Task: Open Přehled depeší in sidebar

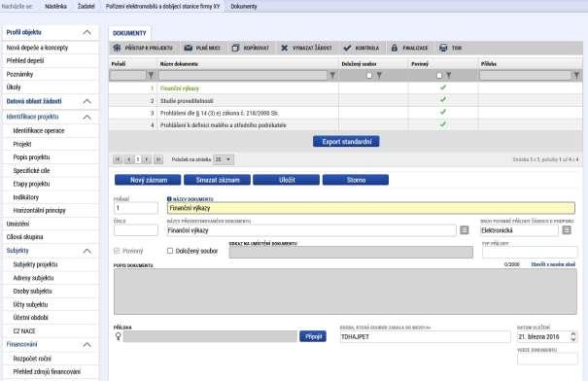Action: pos(25,61)
